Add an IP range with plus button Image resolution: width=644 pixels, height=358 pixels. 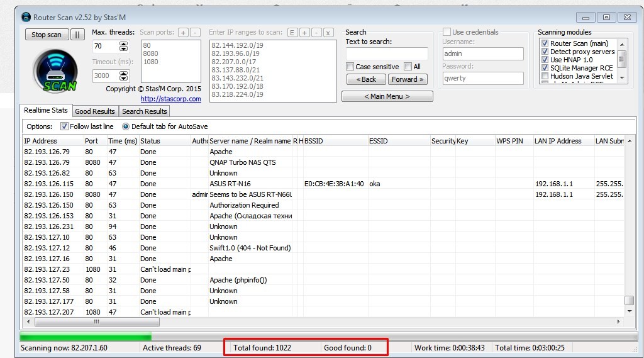pyautogui.click(x=304, y=33)
